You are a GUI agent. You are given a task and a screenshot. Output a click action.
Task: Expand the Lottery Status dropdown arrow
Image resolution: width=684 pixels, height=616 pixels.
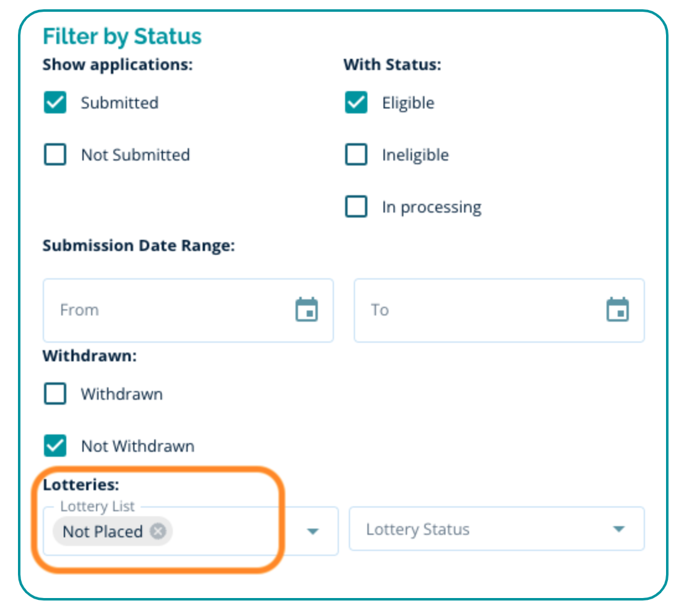point(618,529)
